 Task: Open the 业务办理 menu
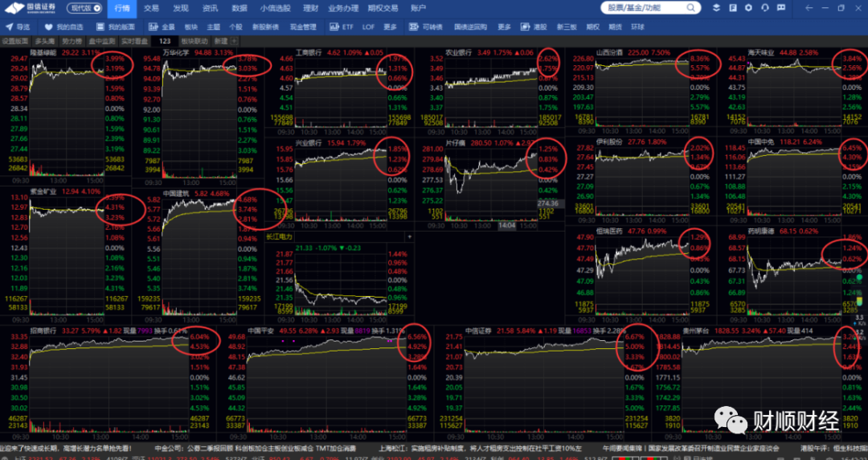pos(342,8)
